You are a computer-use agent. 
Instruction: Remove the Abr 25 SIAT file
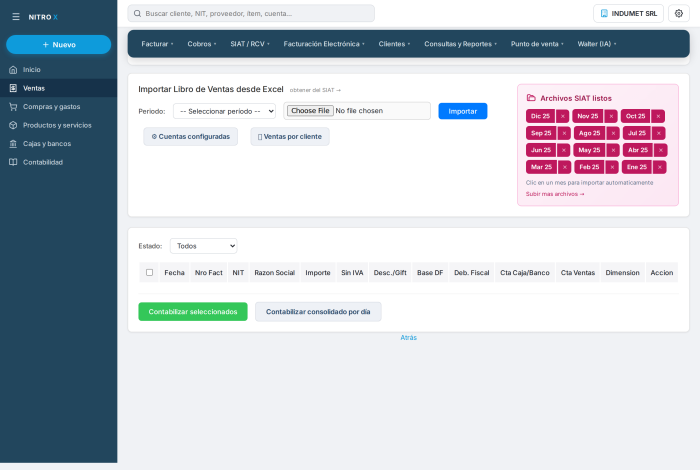(661, 150)
